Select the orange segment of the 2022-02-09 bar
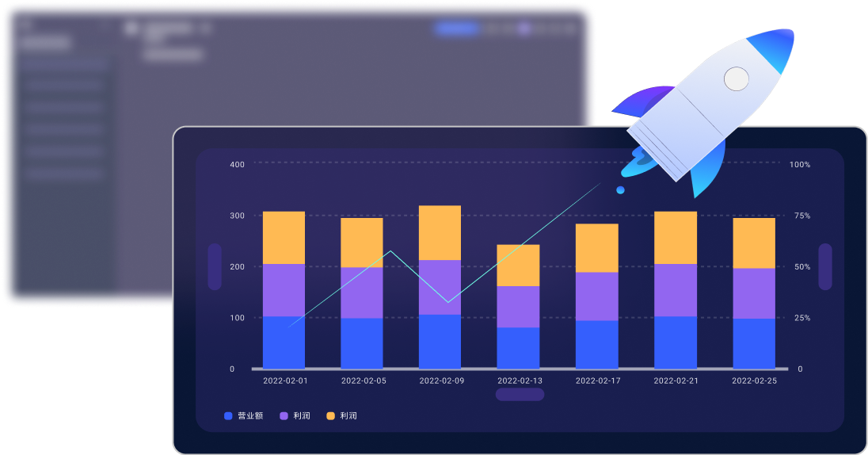The image size is (868, 455). point(440,232)
